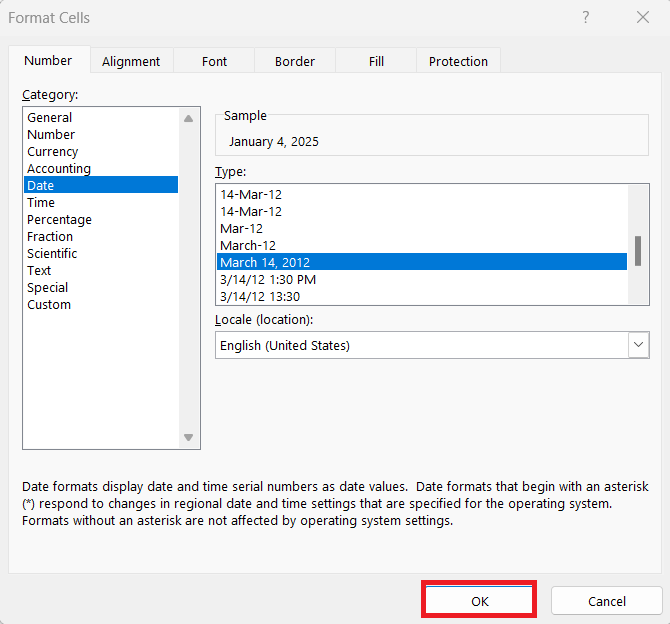Close the Format Cells dialog
The width and height of the screenshot is (670, 624).
(x=643, y=18)
